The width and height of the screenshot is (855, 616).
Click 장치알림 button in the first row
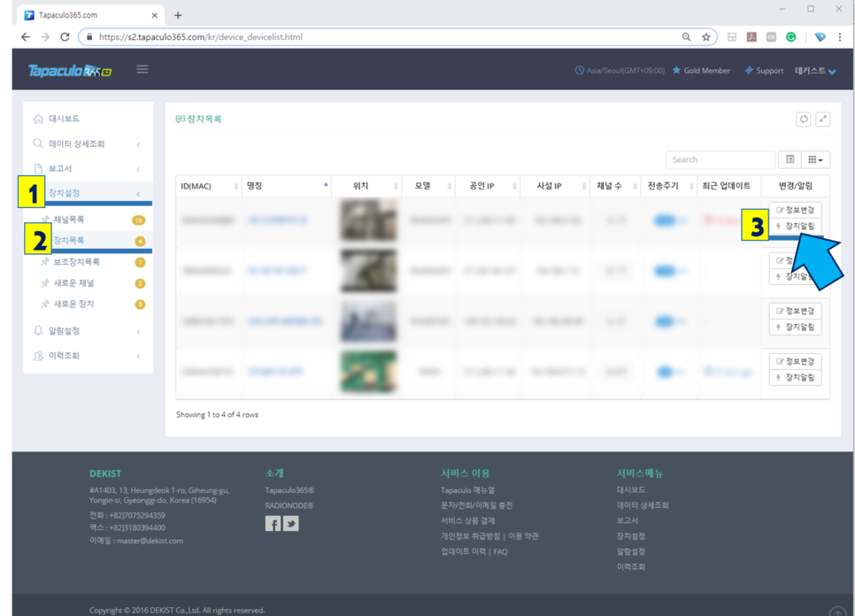tap(795, 226)
